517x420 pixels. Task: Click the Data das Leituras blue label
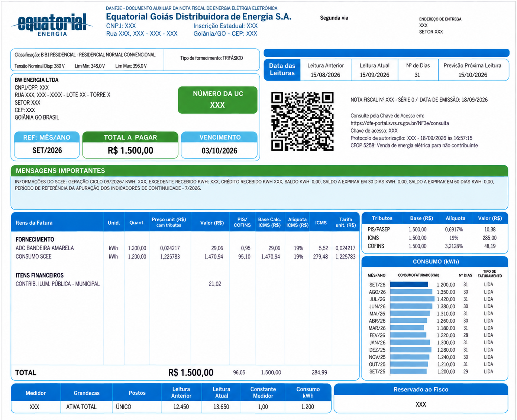[x=282, y=69]
